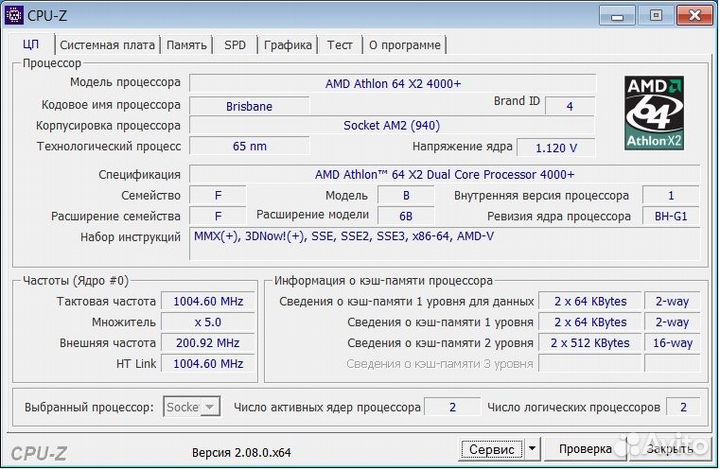The image size is (720, 470).
Task: Select the 1.120 V core voltage value
Action: coord(556,148)
